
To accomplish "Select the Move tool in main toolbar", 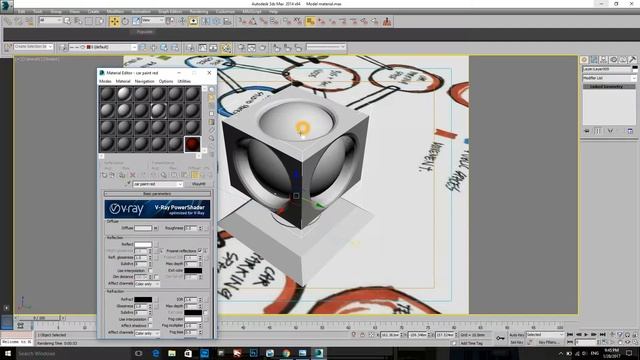I will pyautogui.click(x=114, y=21).
